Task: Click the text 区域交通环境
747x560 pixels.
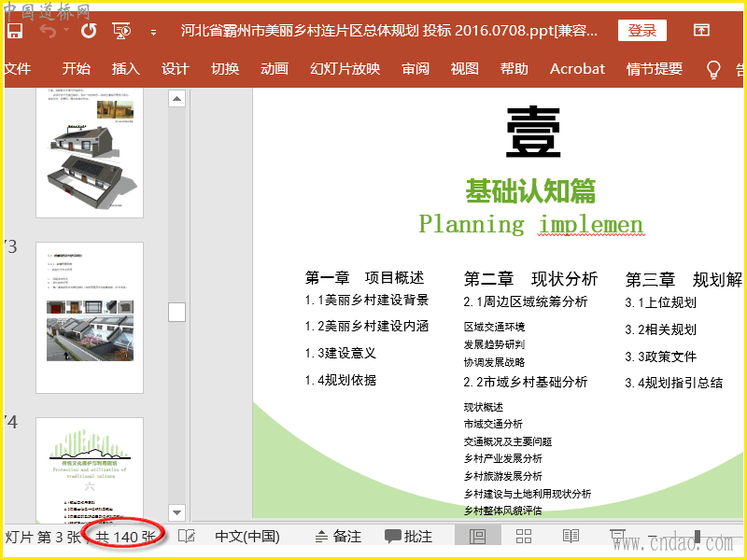Action: [495, 327]
